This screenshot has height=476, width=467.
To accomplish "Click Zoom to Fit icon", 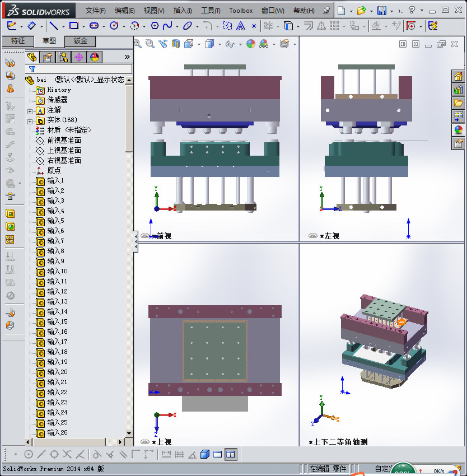I will coord(138,44).
